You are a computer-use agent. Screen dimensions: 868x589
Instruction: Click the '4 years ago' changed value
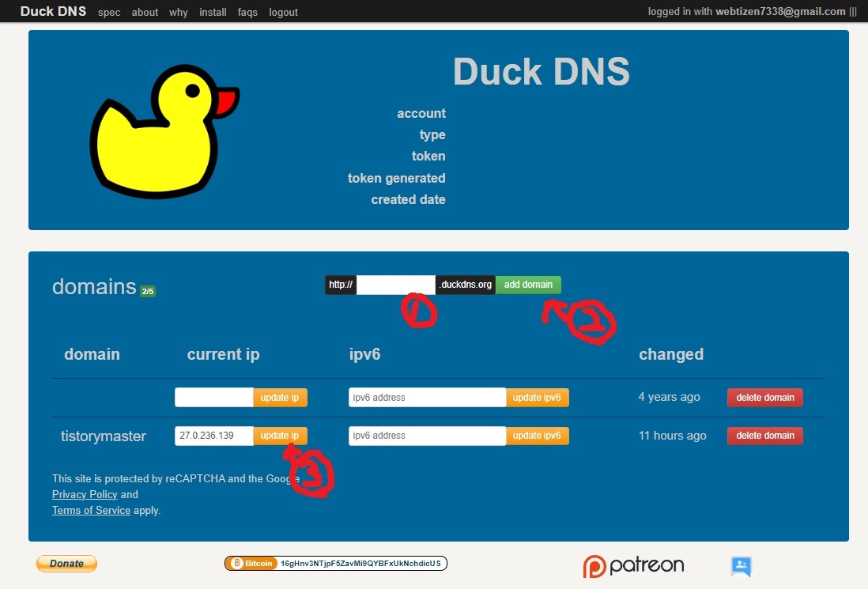pyautogui.click(x=670, y=397)
